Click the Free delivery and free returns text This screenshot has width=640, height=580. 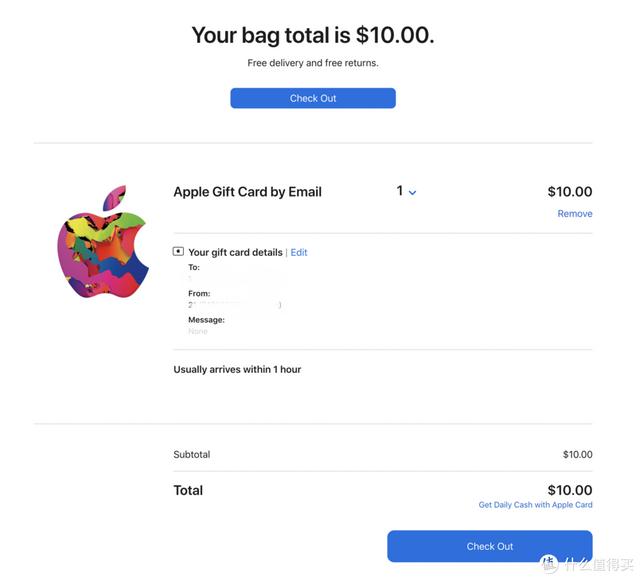(x=313, y=63)
